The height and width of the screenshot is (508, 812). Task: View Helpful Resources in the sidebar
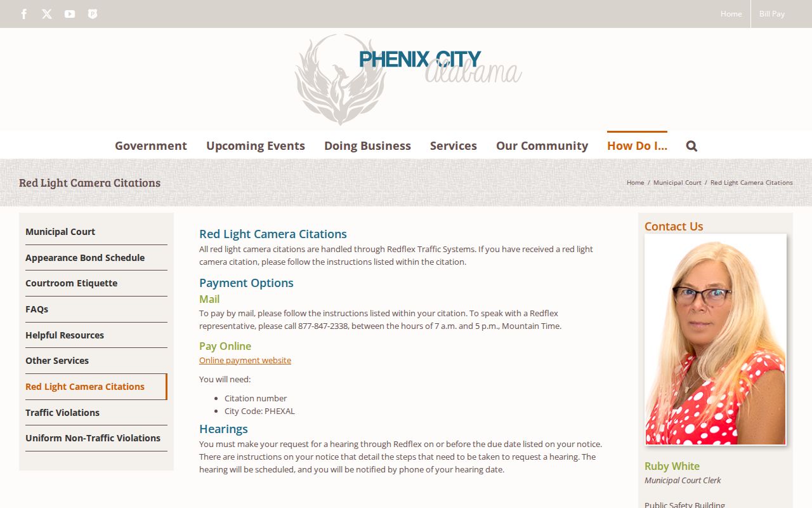(96, 335)
